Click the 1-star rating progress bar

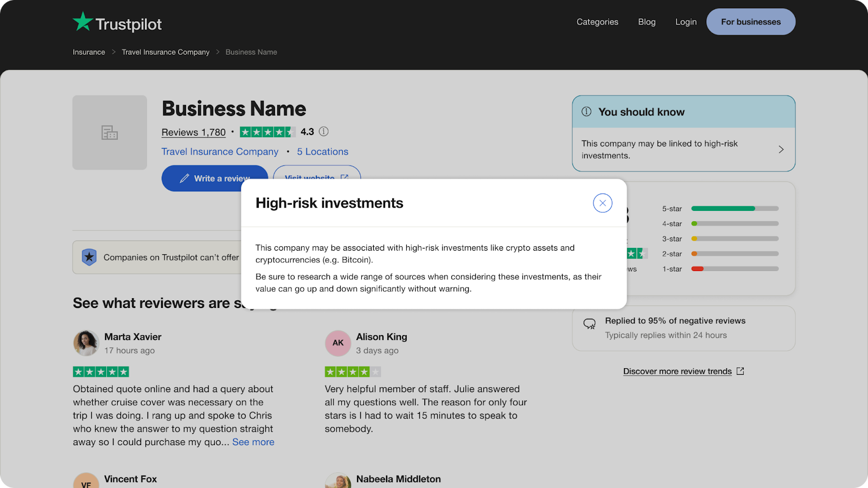(x=735, y=268)
